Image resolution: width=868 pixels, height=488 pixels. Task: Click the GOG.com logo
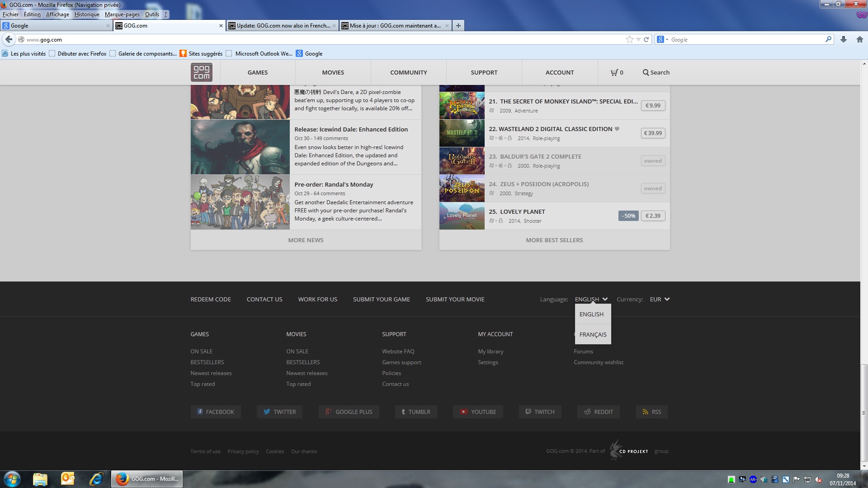201,72
